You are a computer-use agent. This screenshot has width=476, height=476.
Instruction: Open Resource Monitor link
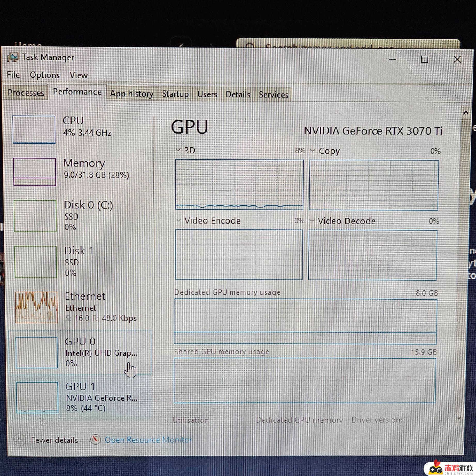(148, 440)
